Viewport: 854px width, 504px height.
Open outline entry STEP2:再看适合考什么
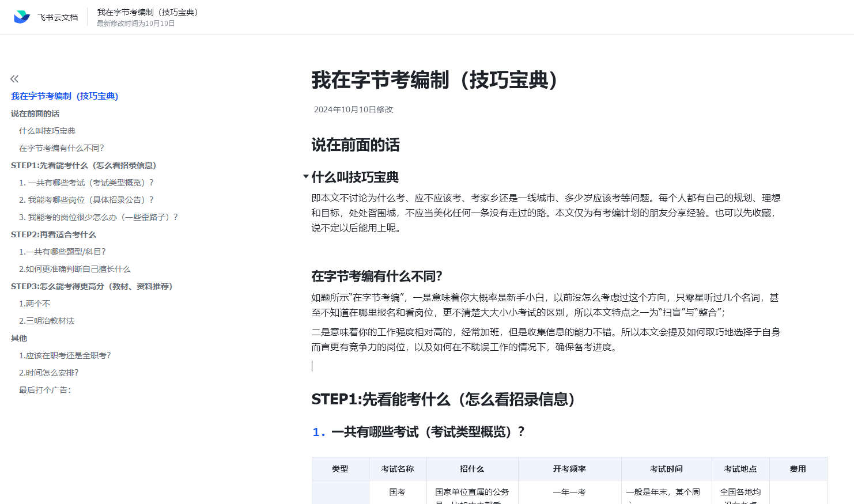(x=54, y=234)
